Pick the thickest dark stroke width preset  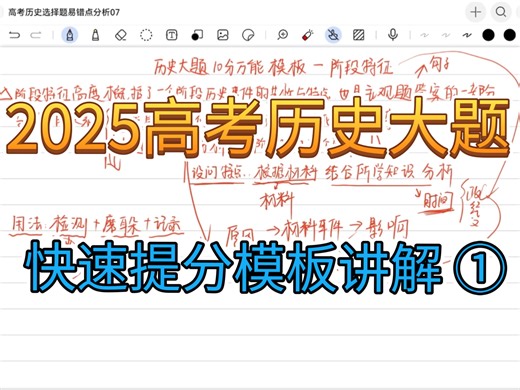pyautogui.click(x=467, y=35)
